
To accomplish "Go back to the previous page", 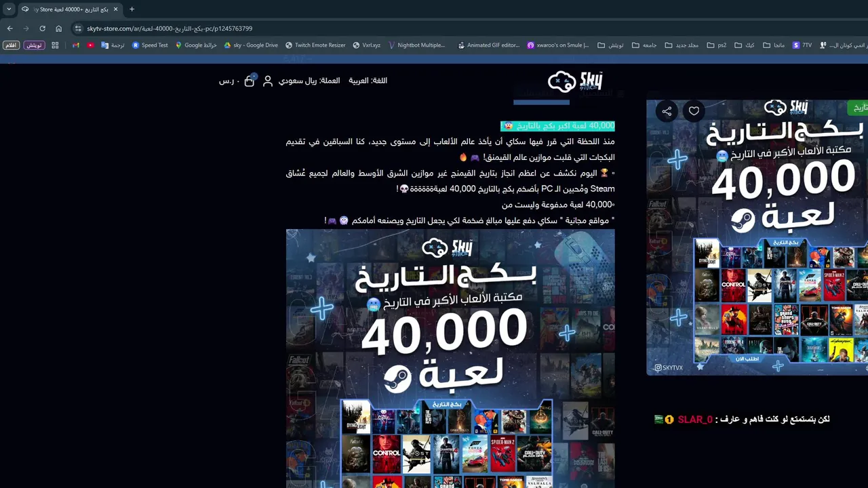I will (x=9, y=28).
